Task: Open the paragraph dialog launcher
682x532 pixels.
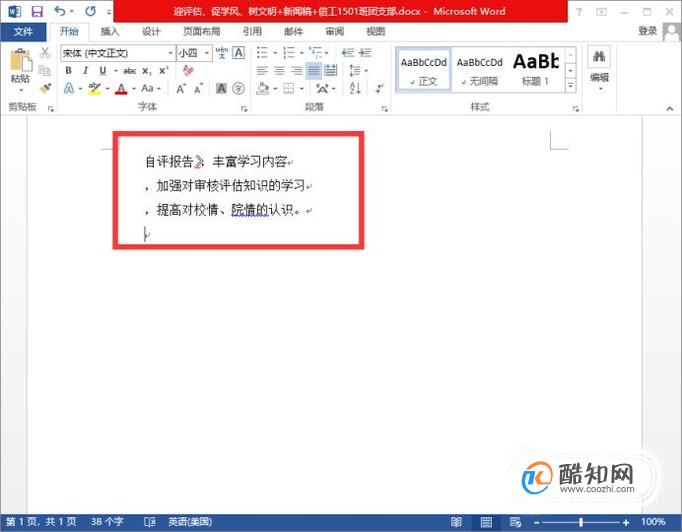Action: [384, 108]
